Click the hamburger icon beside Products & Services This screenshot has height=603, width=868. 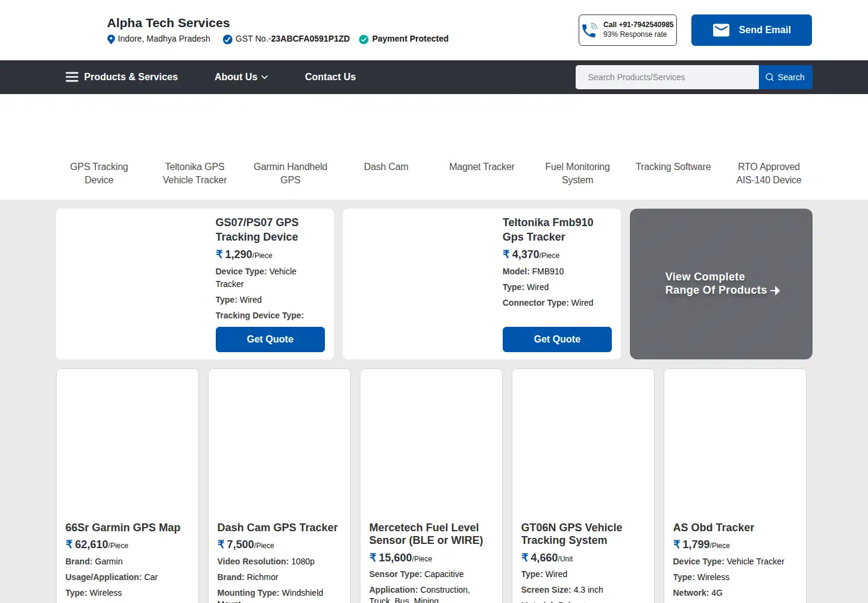coord(72,77)
